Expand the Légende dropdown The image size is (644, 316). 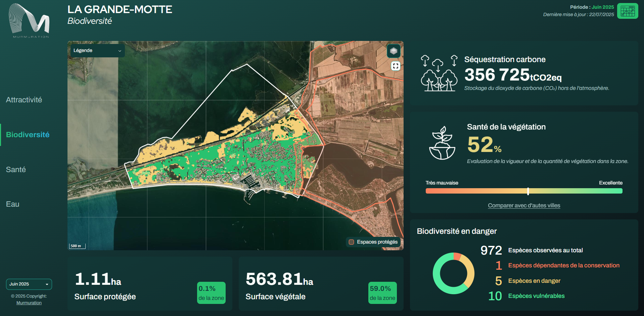pos(97,51)
